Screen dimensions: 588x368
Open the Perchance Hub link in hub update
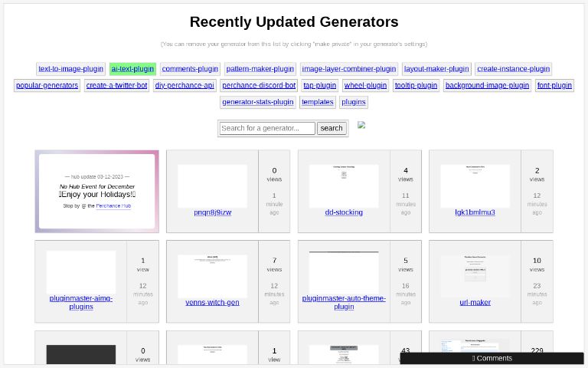point(113,205)
